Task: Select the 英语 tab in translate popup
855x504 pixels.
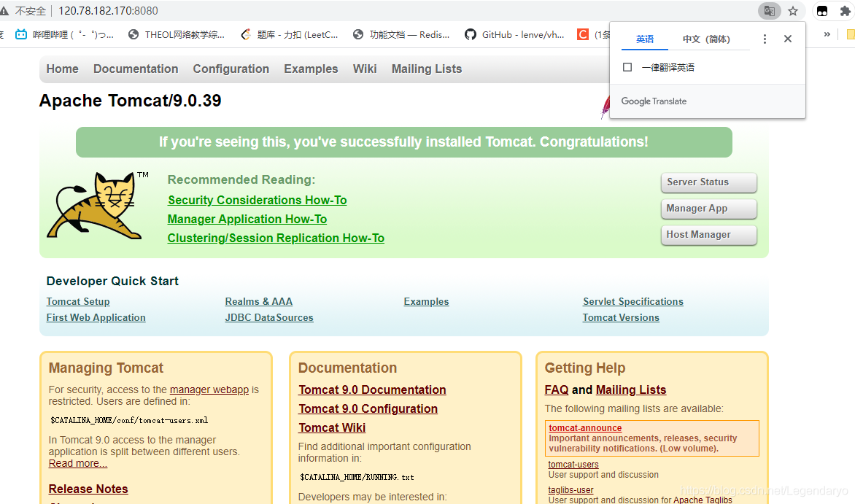Action: click(645, 39)
